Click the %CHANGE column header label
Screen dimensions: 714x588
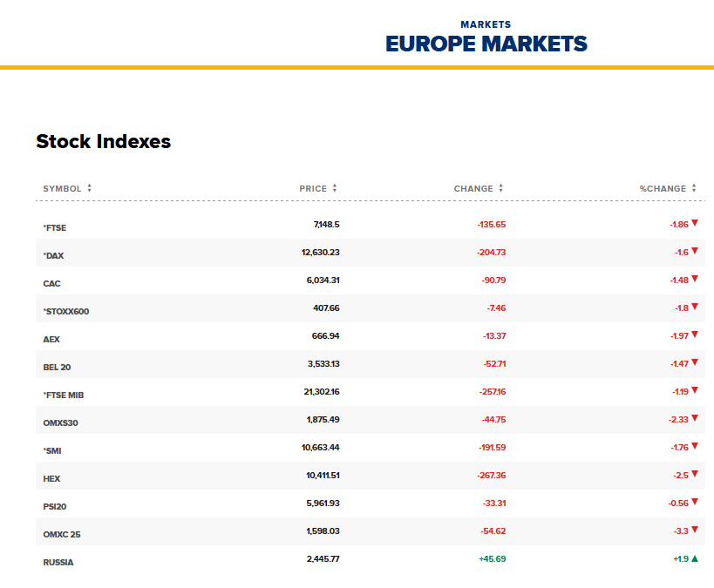tap(663, 188)
